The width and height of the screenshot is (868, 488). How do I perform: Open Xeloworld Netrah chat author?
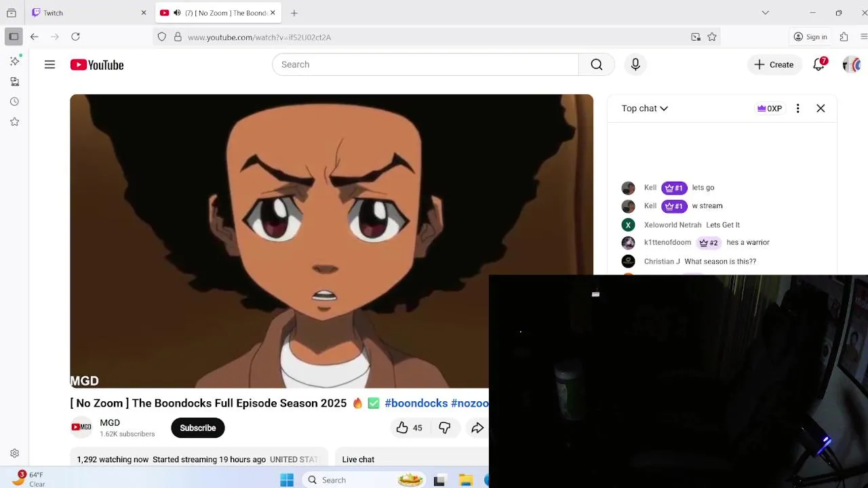[673, 225]
